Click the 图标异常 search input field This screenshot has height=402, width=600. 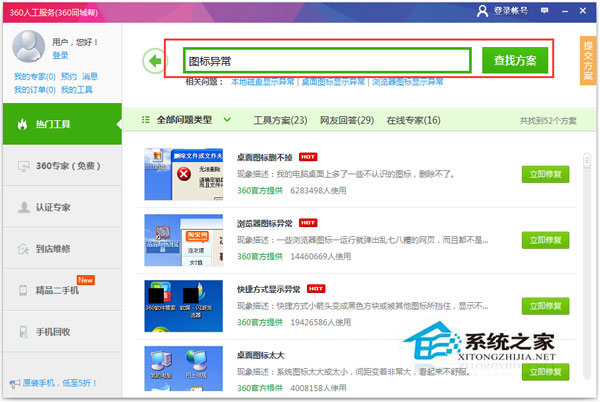click(x=325, y=61)
